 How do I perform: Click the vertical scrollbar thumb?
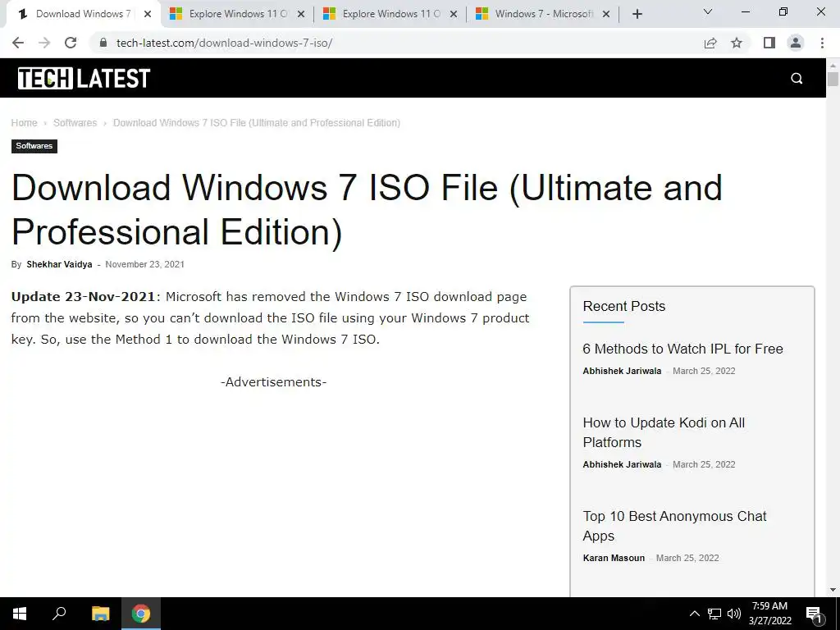click(833, 78)
